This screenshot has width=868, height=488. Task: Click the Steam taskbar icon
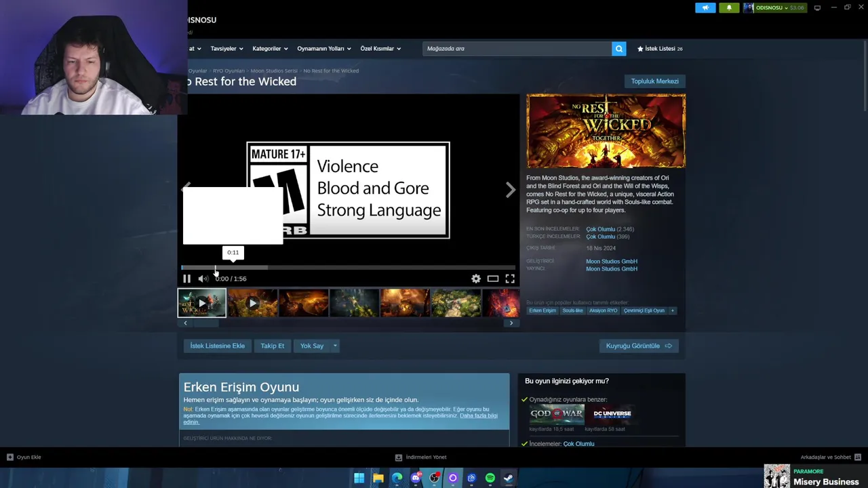point(508,478)
